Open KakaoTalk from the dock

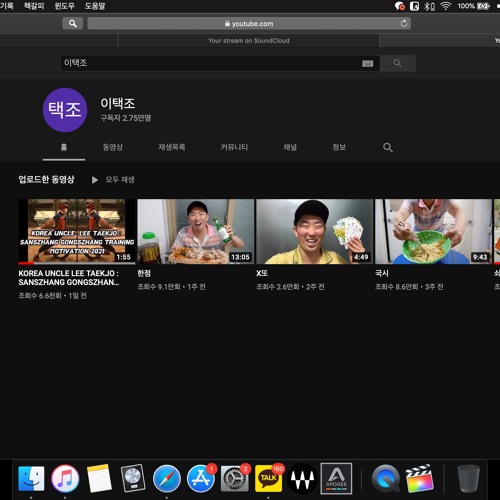[268, 479]
